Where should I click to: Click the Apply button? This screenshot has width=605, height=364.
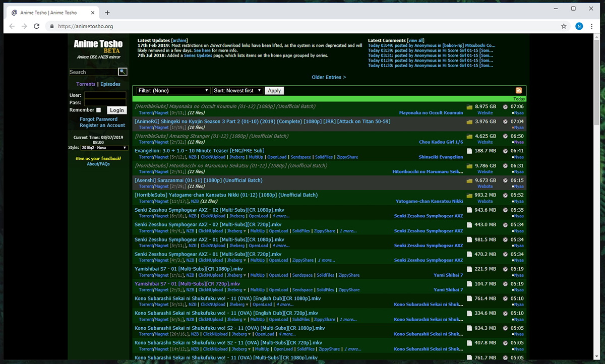point(274,91)
